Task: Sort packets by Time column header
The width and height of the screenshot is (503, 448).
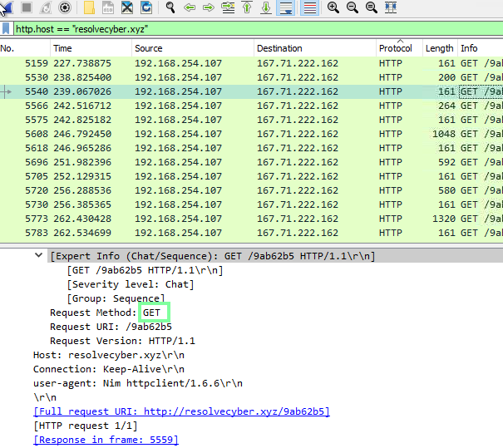Action: [x=62, y=49]
